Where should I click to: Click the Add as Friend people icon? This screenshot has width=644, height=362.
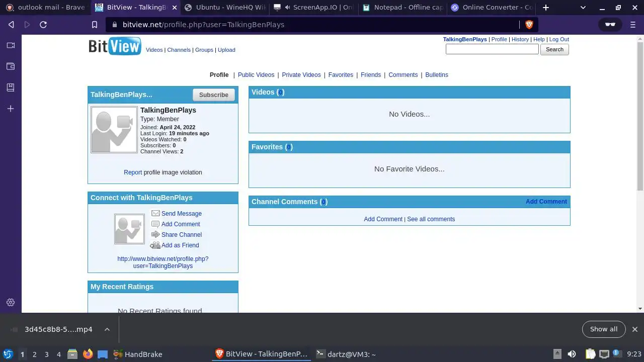coord(156,245)
